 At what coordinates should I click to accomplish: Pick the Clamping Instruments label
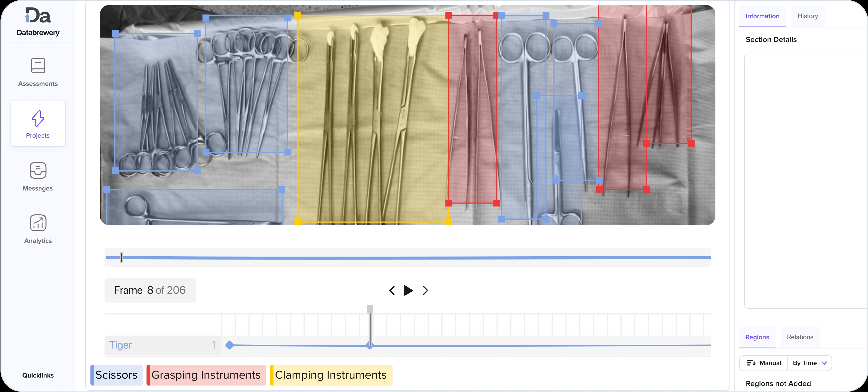(x=331, y=375)
